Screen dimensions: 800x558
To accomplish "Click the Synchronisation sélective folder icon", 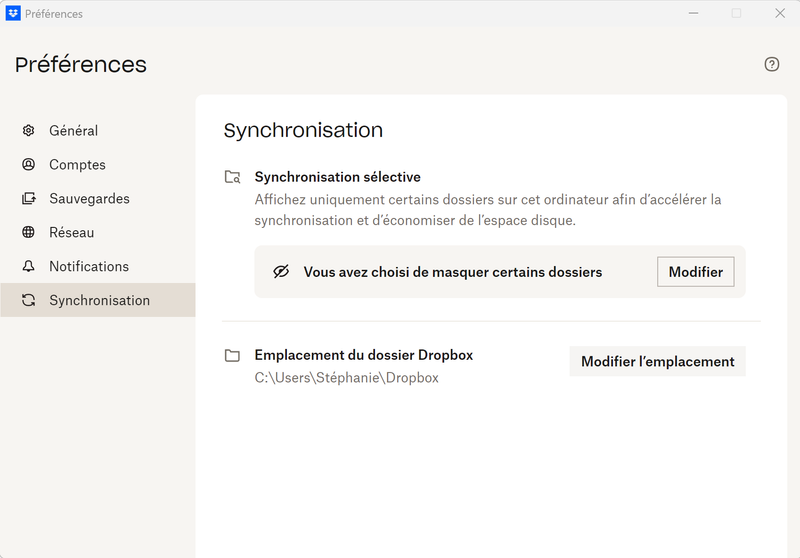I will pos(232,177).
